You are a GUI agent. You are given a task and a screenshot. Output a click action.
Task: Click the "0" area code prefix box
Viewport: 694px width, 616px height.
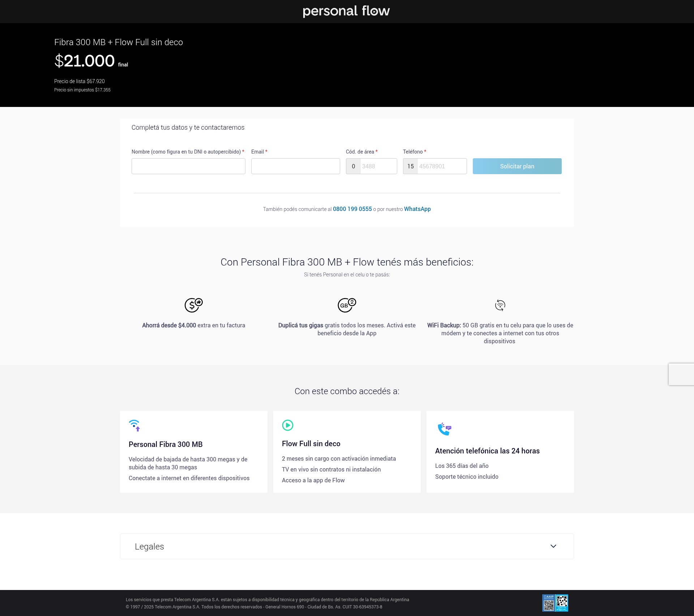click(354, 166)
